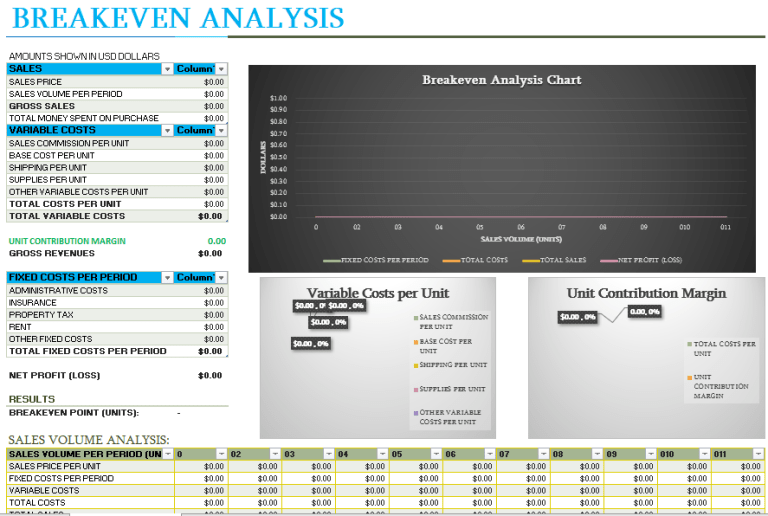Click the BASE COST PER UNIT value cell
The height and width of the screenshot is (516, 768).
201,155
